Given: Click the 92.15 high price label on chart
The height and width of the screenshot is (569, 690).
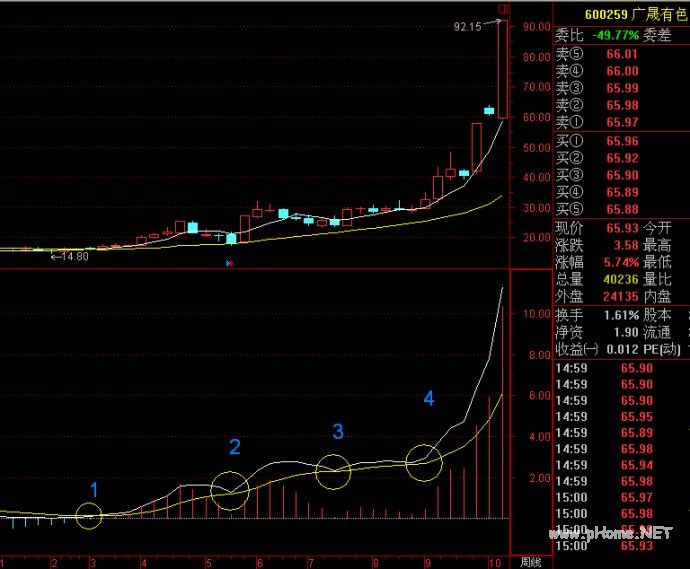Looking at the screenshot, I should [x=467, y=27].
